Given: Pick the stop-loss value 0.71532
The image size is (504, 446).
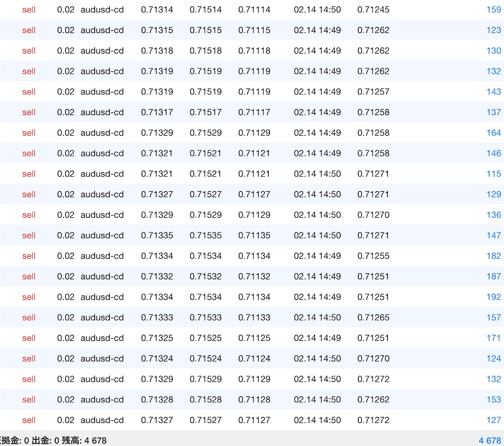Looking at the screenshot, I should click(206, 277).
